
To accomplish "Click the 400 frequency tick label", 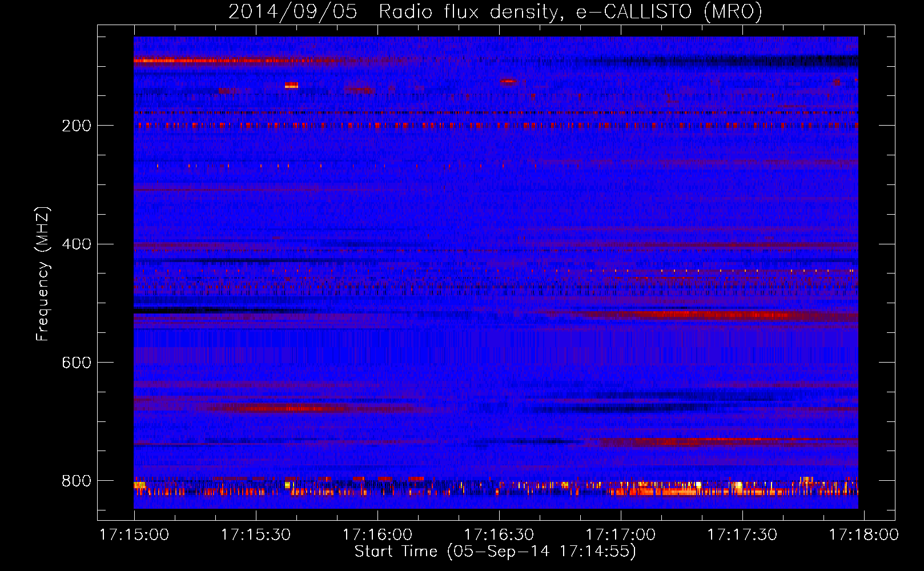I will [x=77, y=244].
